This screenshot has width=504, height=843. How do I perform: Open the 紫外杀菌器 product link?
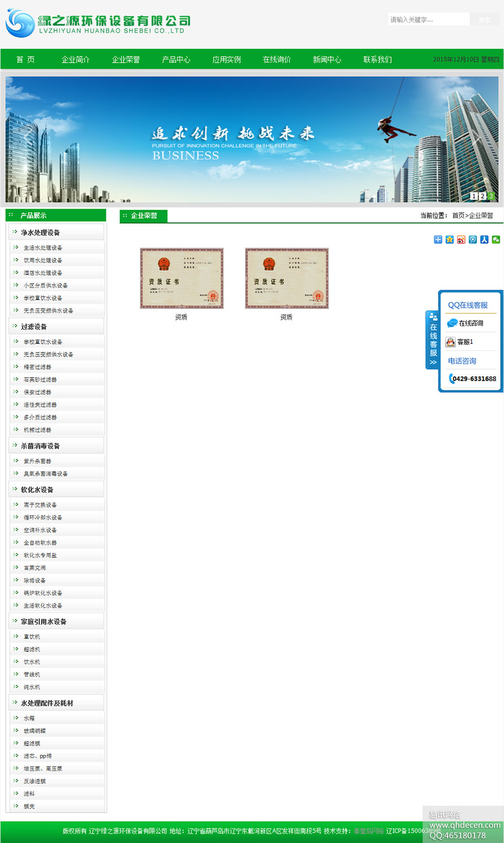37,461
